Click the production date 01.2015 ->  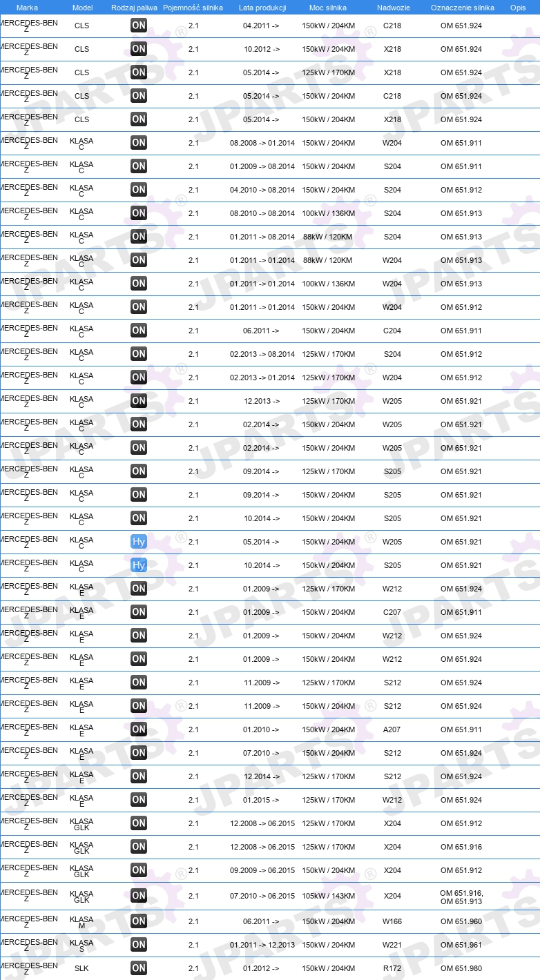261,800
